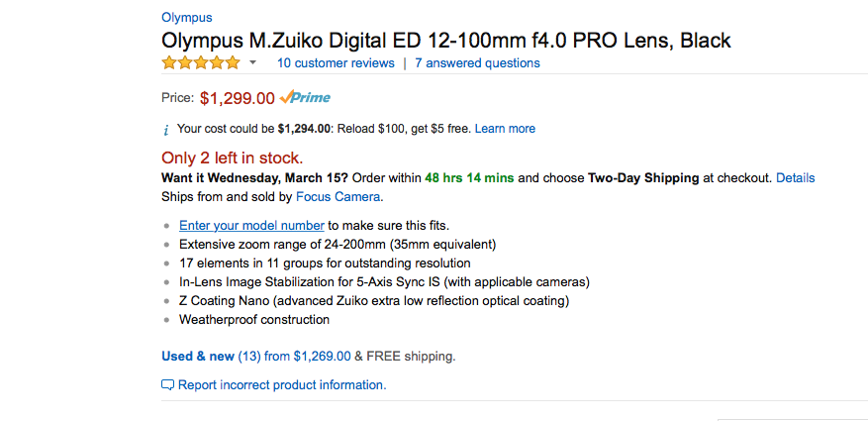Viewport: 868px width, 421px height.
Task: Click the Prime logo badge
Action: click(x=305, y=98)
